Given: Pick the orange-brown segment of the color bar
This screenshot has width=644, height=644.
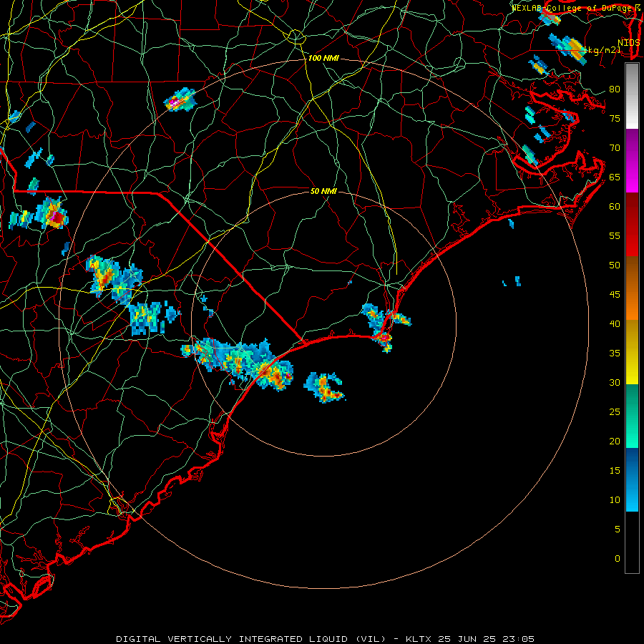Looking at the screenshot, I should click(632, 288).
